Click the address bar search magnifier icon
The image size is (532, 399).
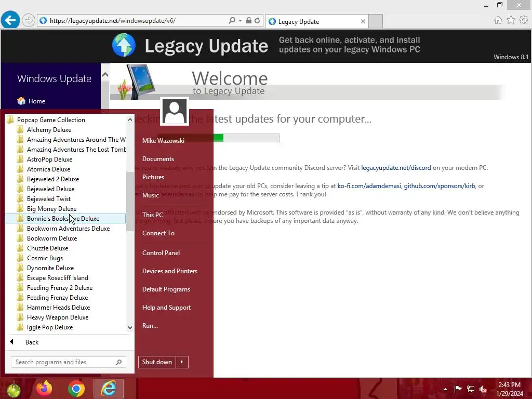pyautogui.click(x=232, y=20)
